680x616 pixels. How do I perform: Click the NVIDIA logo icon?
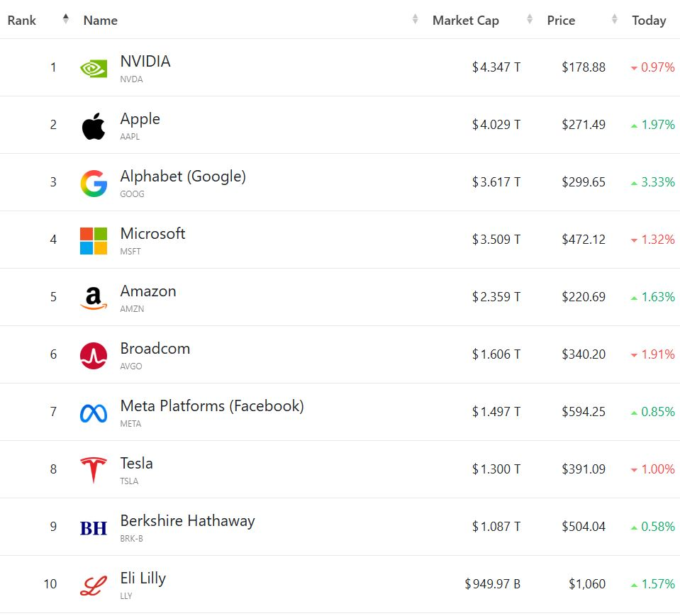pos(94,68)
